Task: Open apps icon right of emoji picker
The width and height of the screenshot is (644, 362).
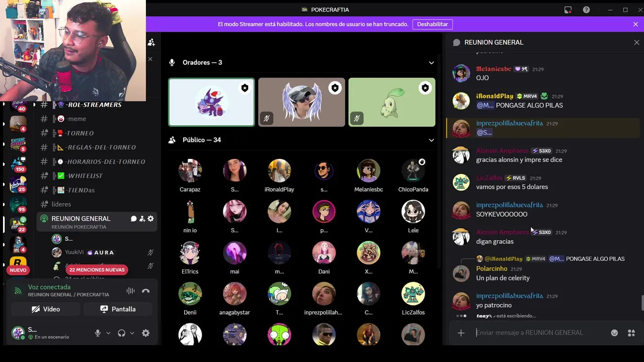Action: point(631,333)
